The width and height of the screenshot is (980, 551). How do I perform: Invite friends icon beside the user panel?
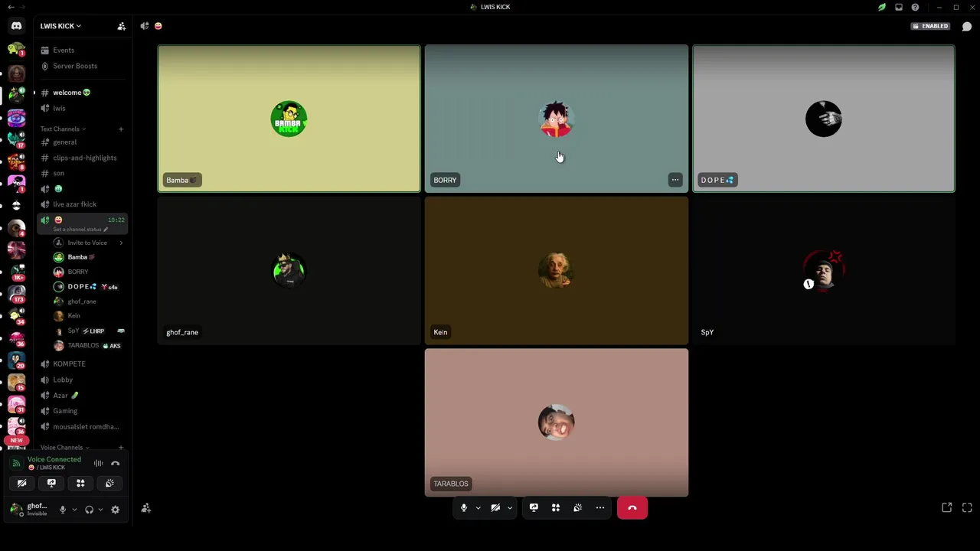(x=145, y=508)
